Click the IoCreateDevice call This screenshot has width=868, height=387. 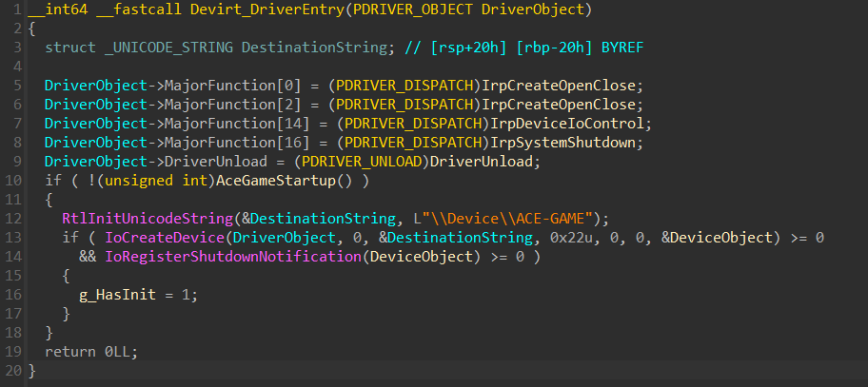pyautogui.click(x=164, y=238)
